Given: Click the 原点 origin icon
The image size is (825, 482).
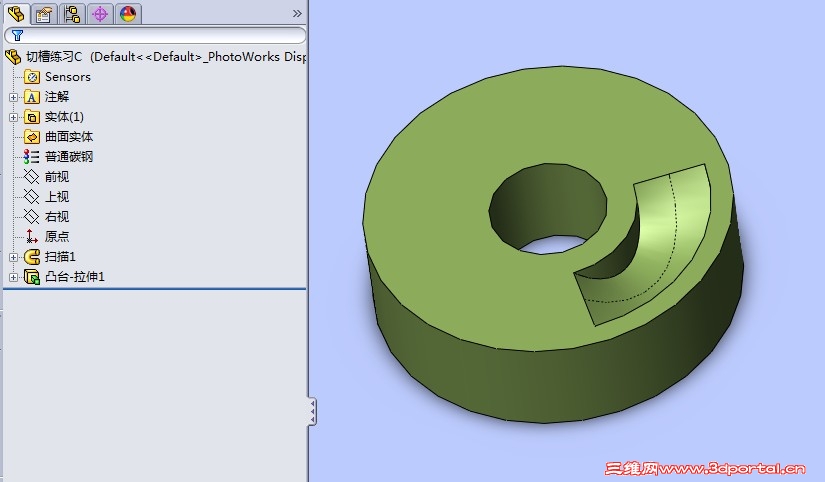Looking at the screenshot, I should [32, 237].
